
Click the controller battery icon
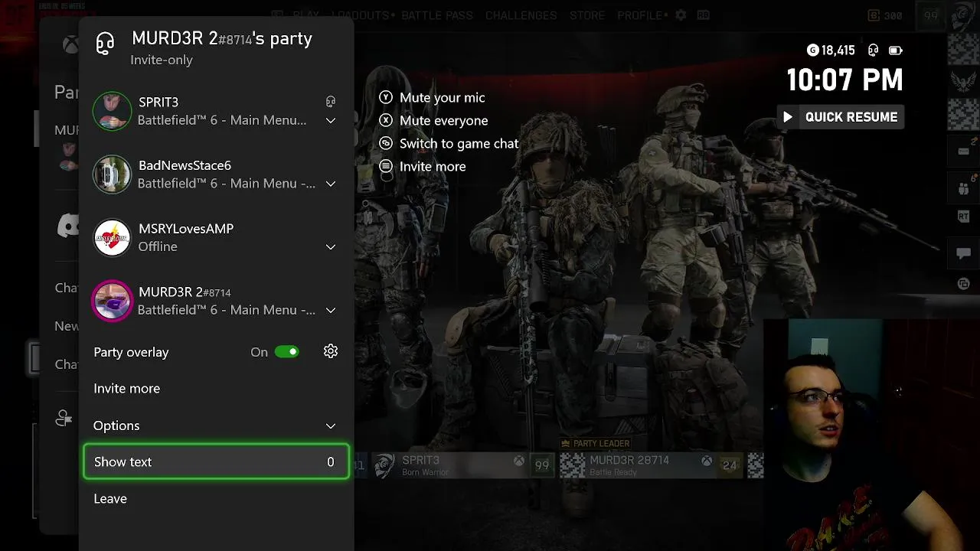[x=896, y=51]
